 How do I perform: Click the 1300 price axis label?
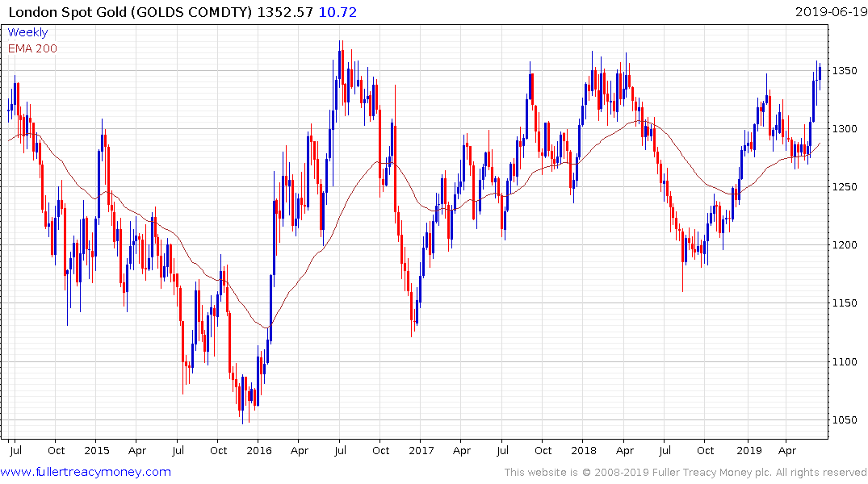pos(845,129)
